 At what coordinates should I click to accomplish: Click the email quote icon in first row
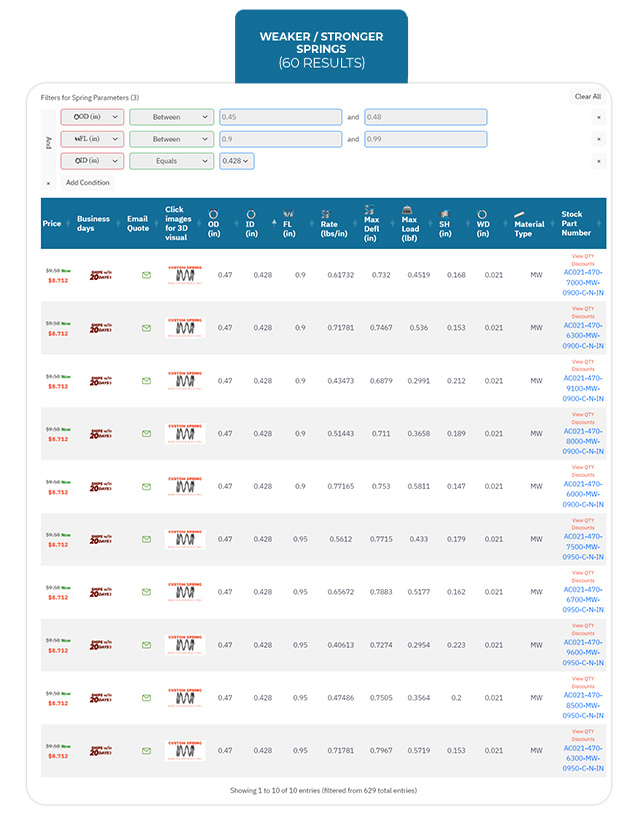point(146,275)
